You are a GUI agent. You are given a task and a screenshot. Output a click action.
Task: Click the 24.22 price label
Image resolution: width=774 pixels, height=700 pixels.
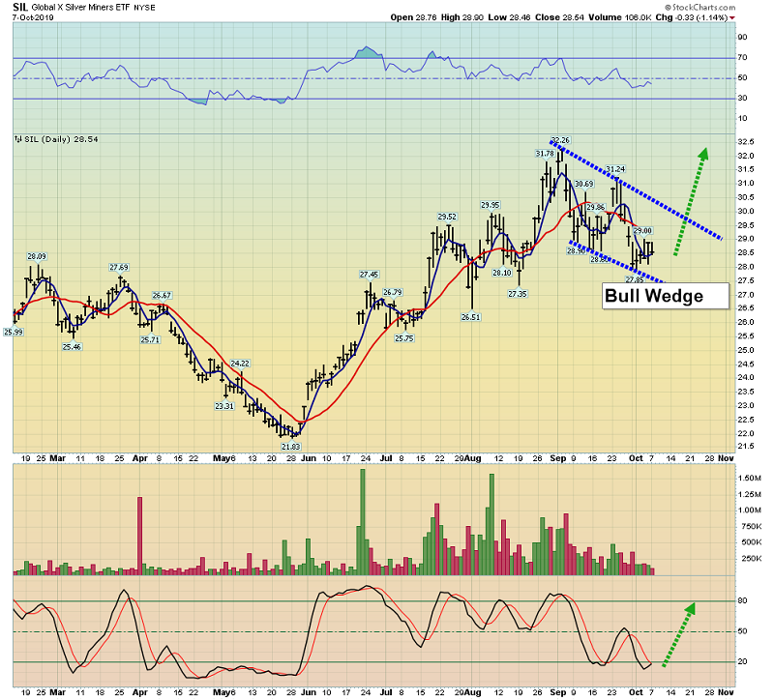tap(240, 364)
